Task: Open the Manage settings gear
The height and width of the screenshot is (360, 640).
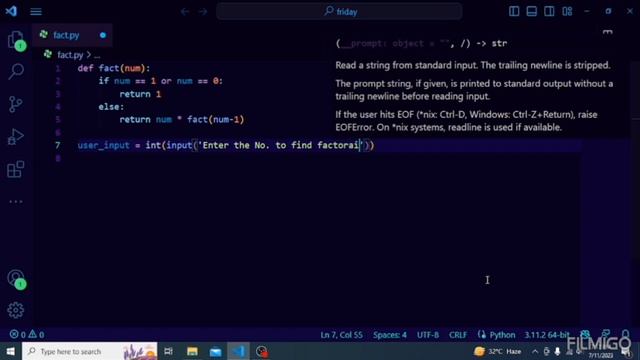Action: point(16,310)
